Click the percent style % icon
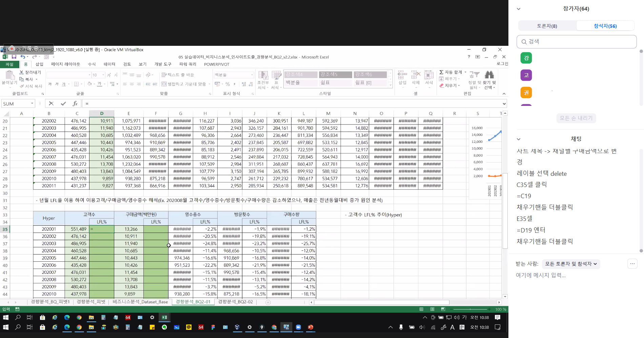Image resolution: width=644 pixels, height=338 pixels. coord(228,84)
